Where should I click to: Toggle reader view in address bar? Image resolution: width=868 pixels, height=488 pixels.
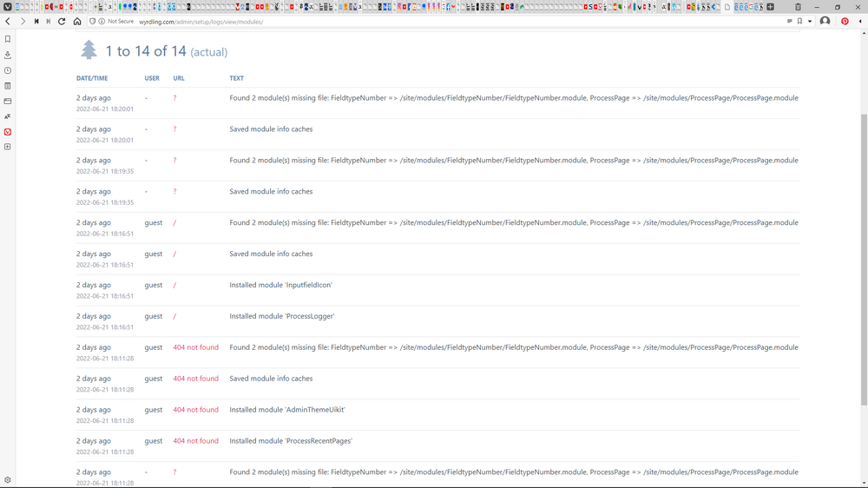(x=789, y=22)
